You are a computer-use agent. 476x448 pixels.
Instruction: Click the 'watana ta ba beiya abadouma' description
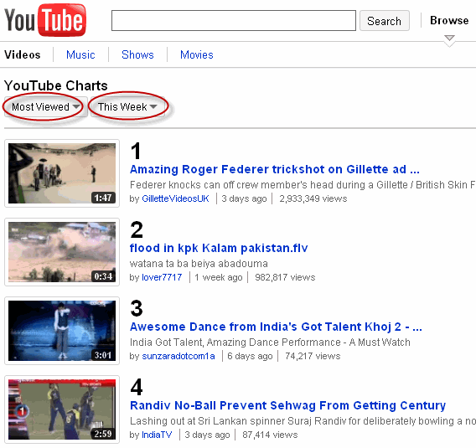[x=199, y=264]
